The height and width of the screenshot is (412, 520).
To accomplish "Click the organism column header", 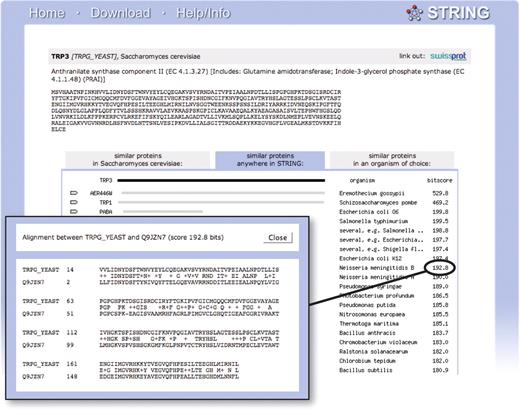I will 362,180.
